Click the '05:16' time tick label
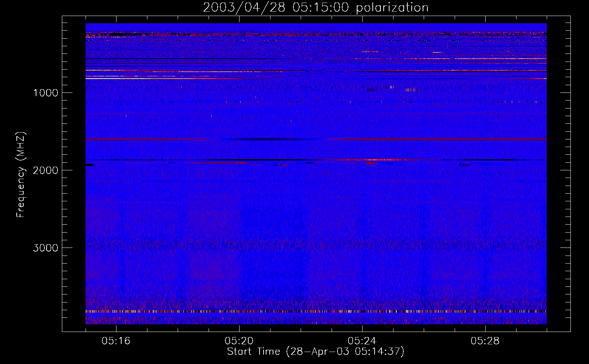589x364 pixels. [116, 341]
